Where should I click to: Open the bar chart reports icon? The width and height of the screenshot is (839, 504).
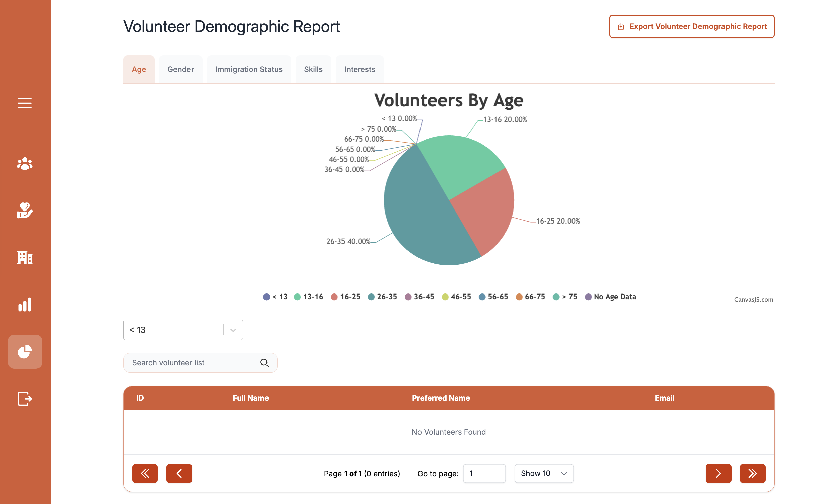[25, 305]
